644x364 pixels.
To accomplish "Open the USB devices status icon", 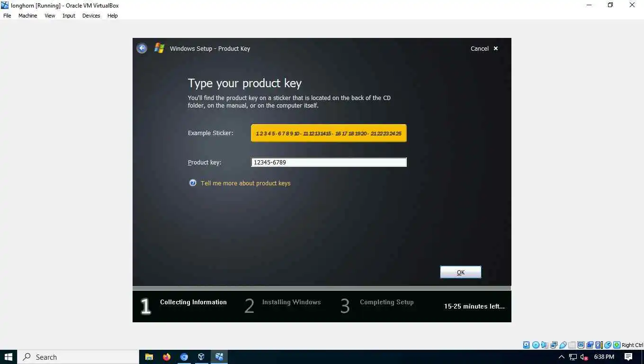I will click(x=563, y=345).
